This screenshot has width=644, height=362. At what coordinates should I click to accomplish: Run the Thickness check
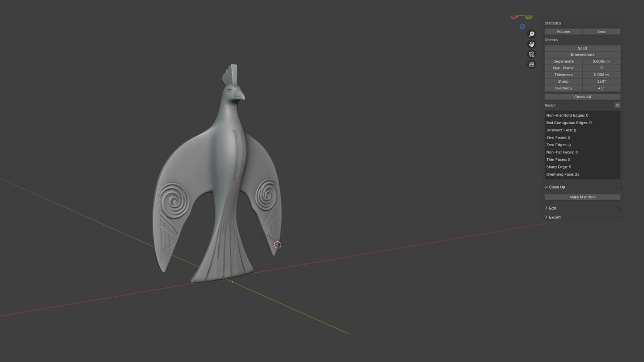[x=563, y=75]
